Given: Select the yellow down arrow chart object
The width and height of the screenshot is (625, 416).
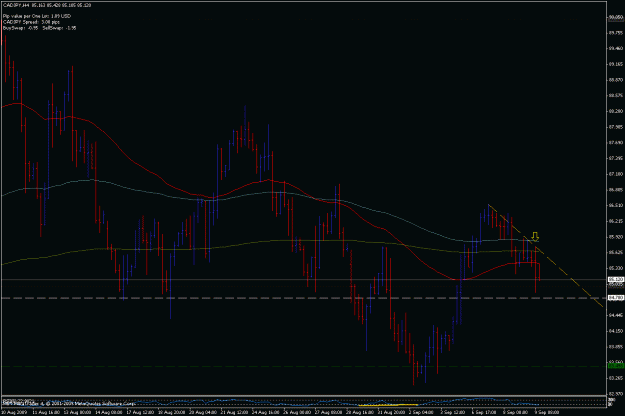Looking at the screenshot, I should click(x=535, y=236).
